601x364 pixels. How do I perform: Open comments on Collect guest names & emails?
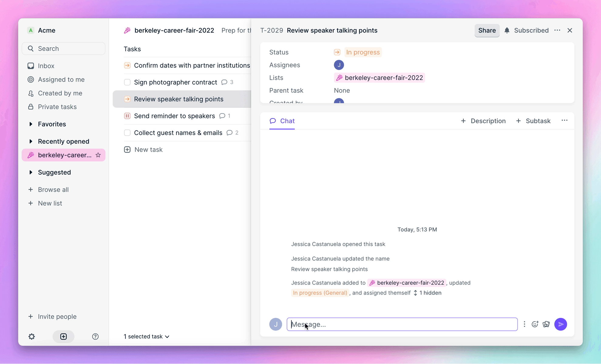(233, 133)
